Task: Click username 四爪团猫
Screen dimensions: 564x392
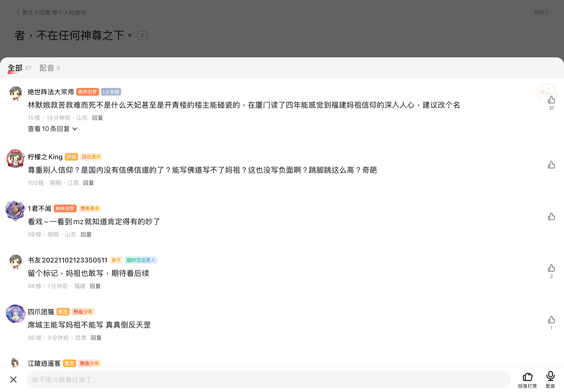Action: (x=41, y=312)
